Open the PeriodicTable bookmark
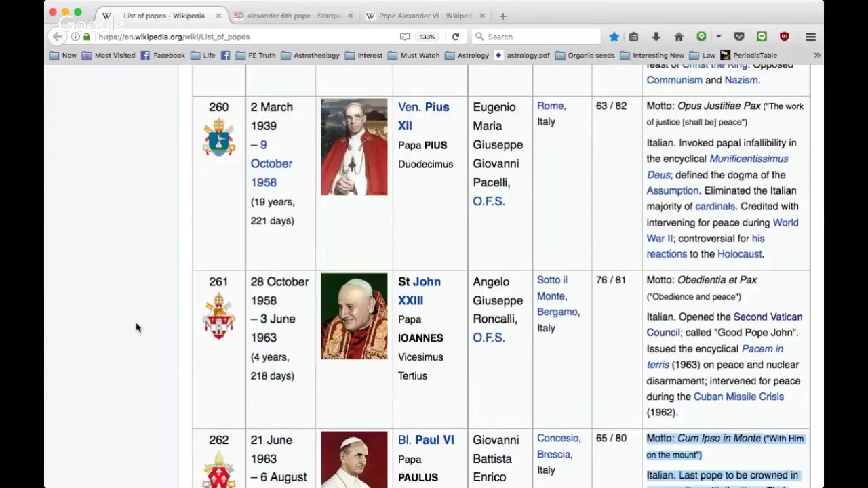Screen dimensions: 868x488 click(x=749, y=56)
